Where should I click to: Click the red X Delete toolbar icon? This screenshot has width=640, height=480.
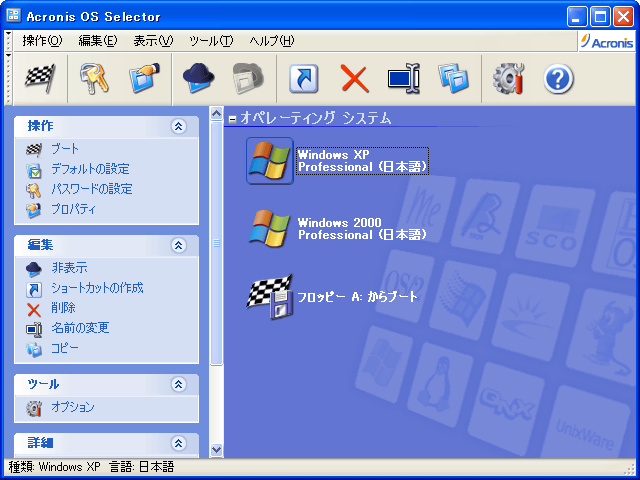point(354,78)
